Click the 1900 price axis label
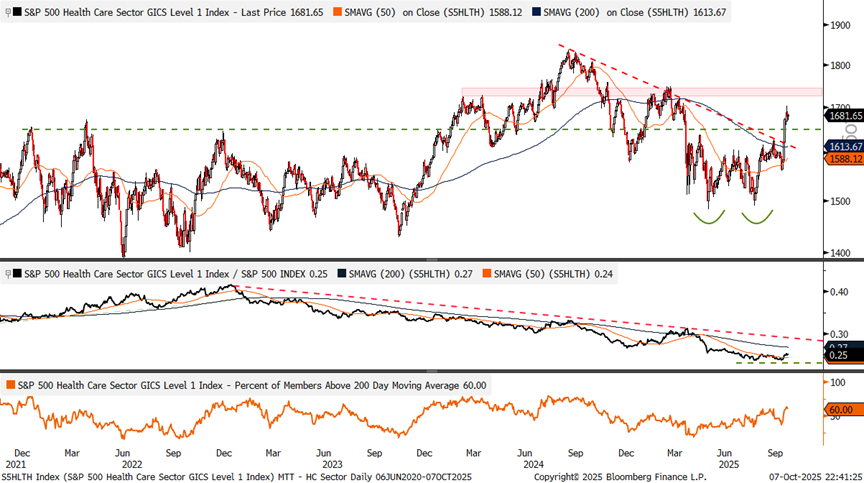Screen dimensions: 864x483 pos(840,25)
